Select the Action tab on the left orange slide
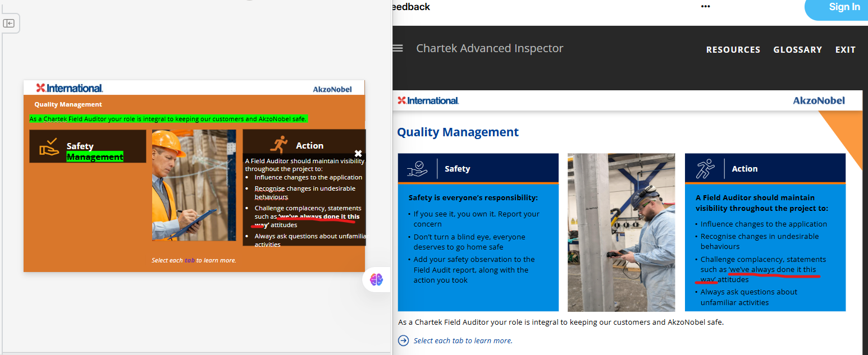The image size is (868, 355). (304, 145)
